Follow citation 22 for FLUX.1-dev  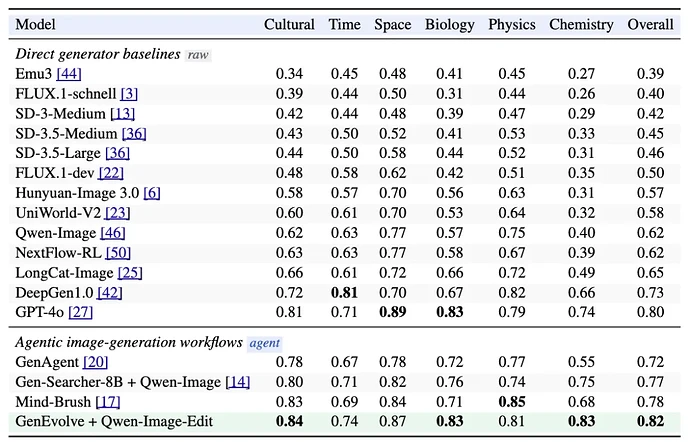111,173
